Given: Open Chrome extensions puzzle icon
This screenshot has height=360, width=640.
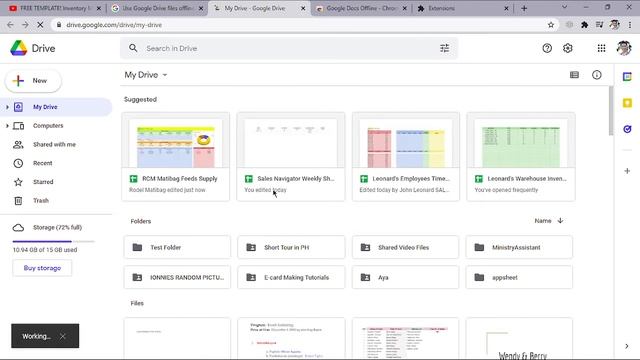Looking at the screenshot, I should coord(584,25).
